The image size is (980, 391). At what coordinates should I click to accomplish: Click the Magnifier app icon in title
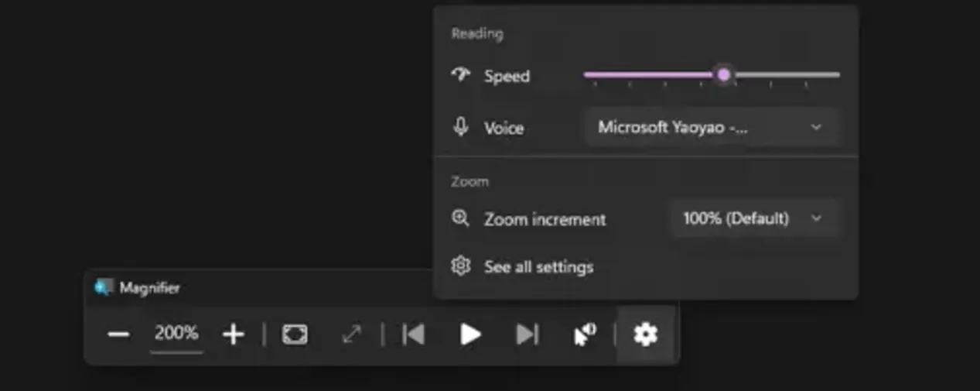[104, 288]
